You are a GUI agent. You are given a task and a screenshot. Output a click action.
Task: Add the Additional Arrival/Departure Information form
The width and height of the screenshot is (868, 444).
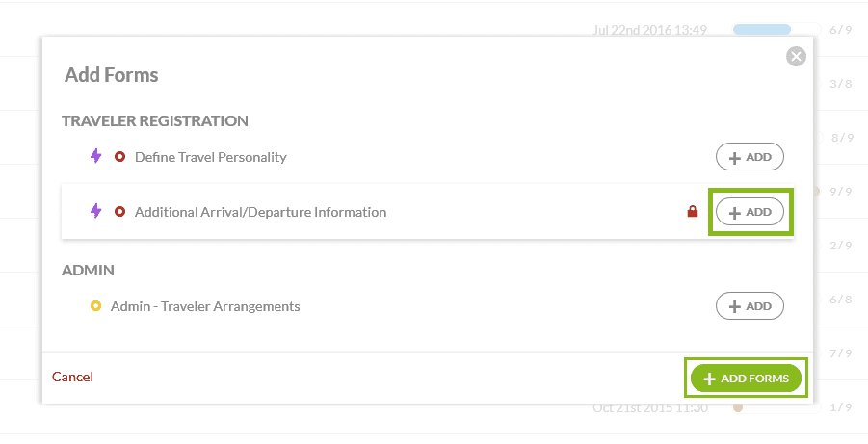point(750,212)
